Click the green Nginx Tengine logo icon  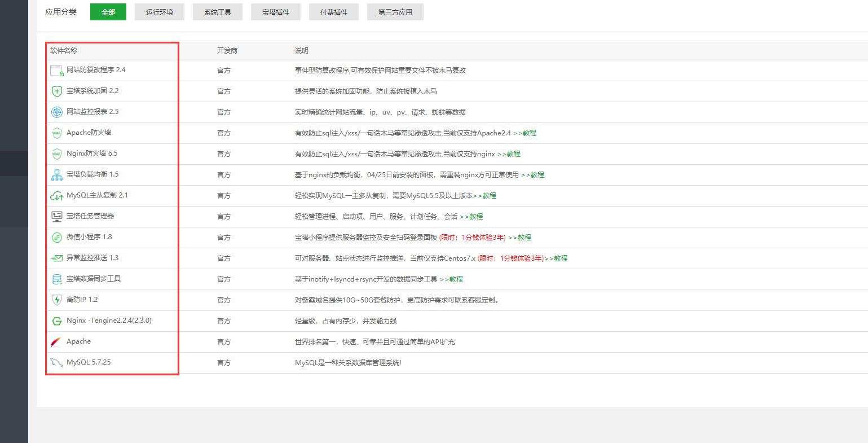click(57, 321)
